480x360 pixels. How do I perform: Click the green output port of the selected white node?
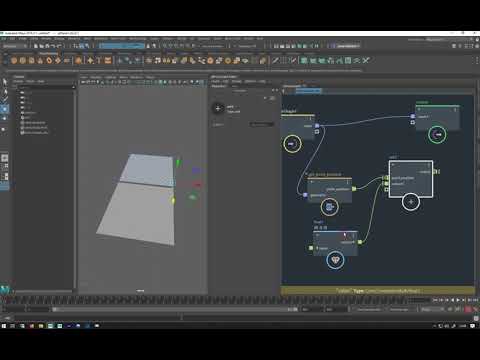point(435,172)
